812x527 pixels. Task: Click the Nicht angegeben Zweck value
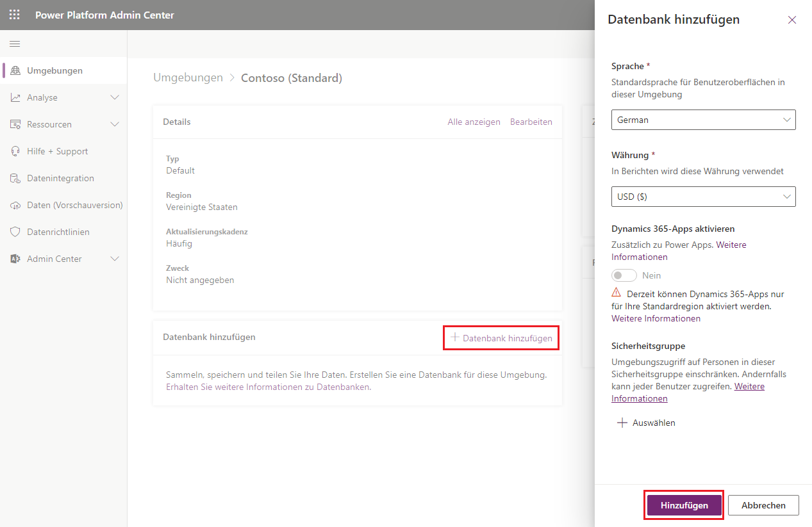click(x=200, y=280)
